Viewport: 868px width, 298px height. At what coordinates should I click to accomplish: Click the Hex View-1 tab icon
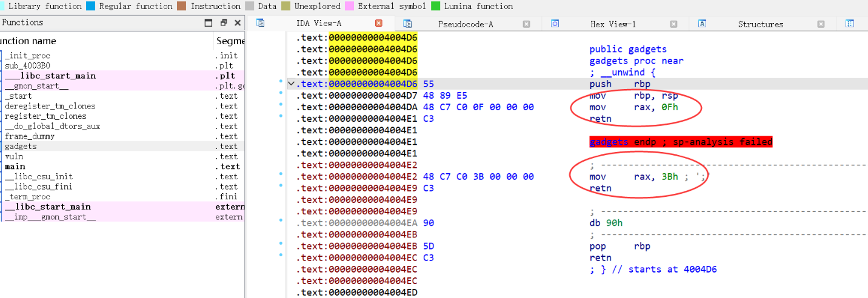(x=555, y=24)
